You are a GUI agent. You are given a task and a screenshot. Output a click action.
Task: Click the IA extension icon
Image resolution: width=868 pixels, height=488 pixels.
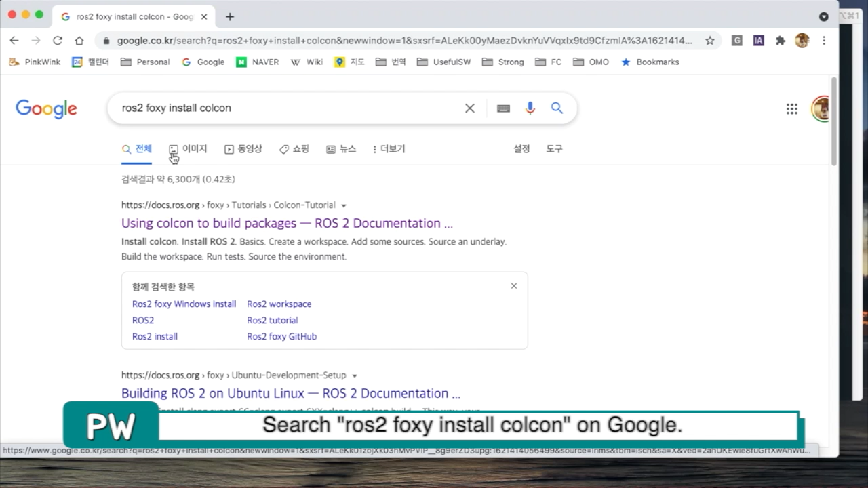759,41
